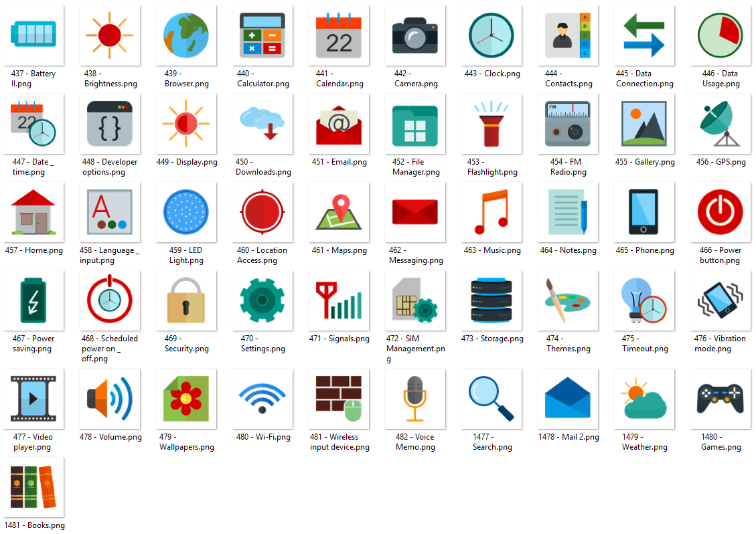Viewport: 756px width, 534px height.
Task: Open the Contacts icon
Action: [567, 35]
